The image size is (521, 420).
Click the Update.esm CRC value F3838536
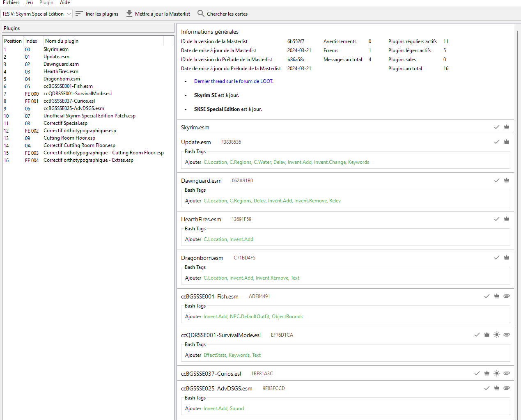(231, 142)
